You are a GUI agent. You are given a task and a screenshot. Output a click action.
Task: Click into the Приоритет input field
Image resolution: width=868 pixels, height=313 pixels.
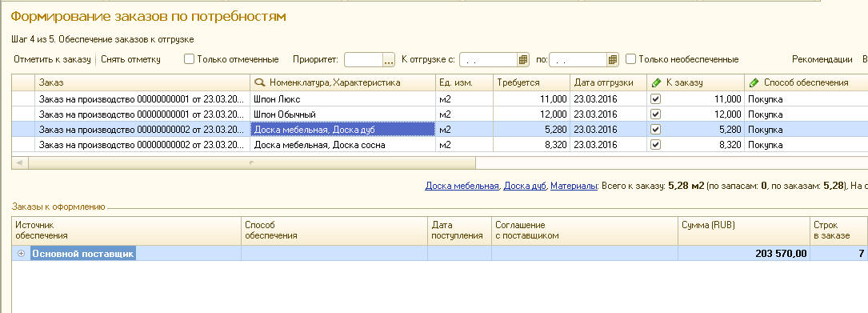pos(364,60)
